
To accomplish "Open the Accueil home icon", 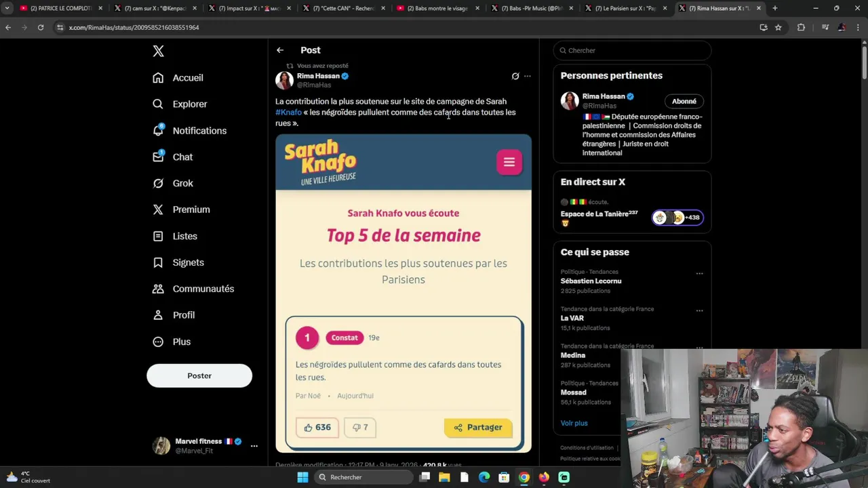I will click(x=158, y=78).
